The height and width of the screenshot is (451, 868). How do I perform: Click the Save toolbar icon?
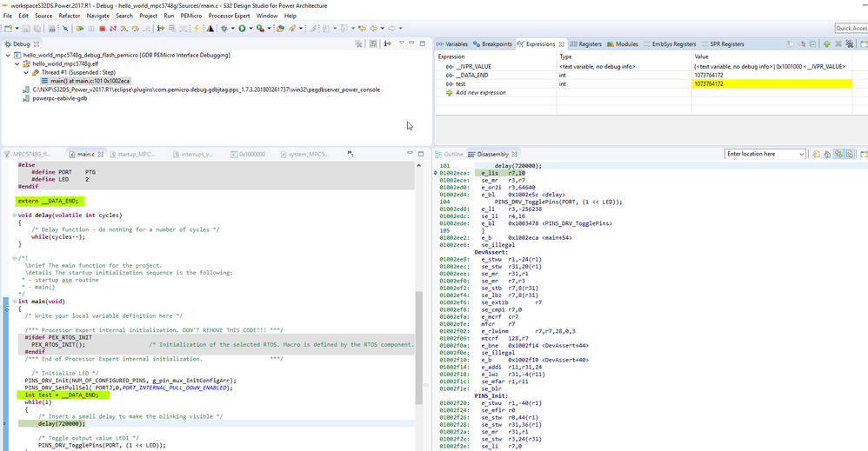27,29
